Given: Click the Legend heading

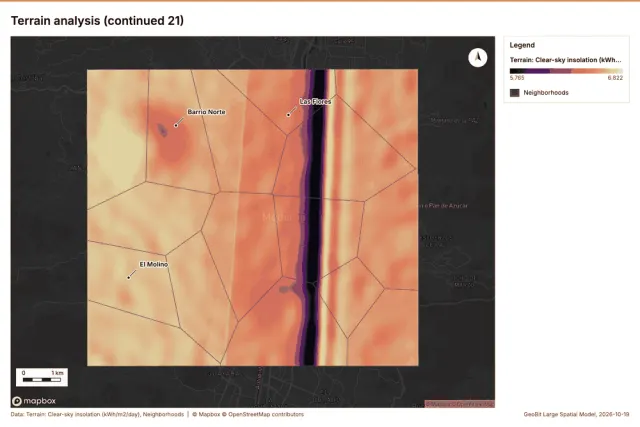Looking at the screenshot, I should pos(522,45).
